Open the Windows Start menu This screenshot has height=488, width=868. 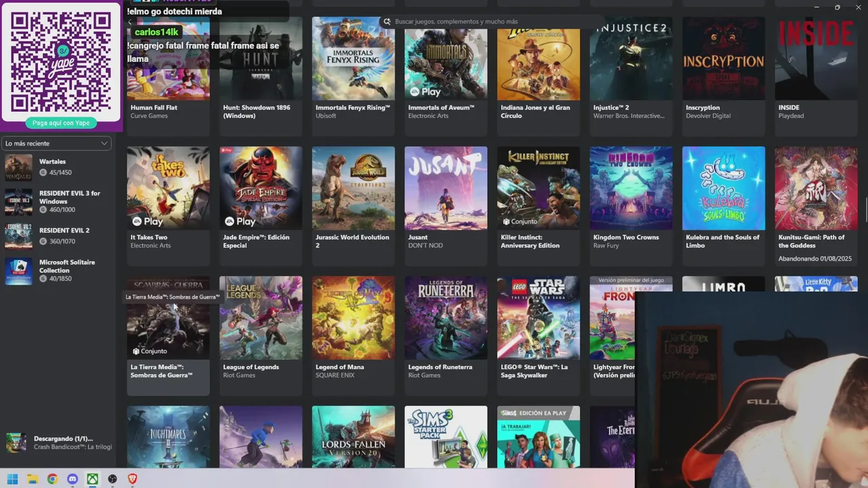[x=12, y=479]
